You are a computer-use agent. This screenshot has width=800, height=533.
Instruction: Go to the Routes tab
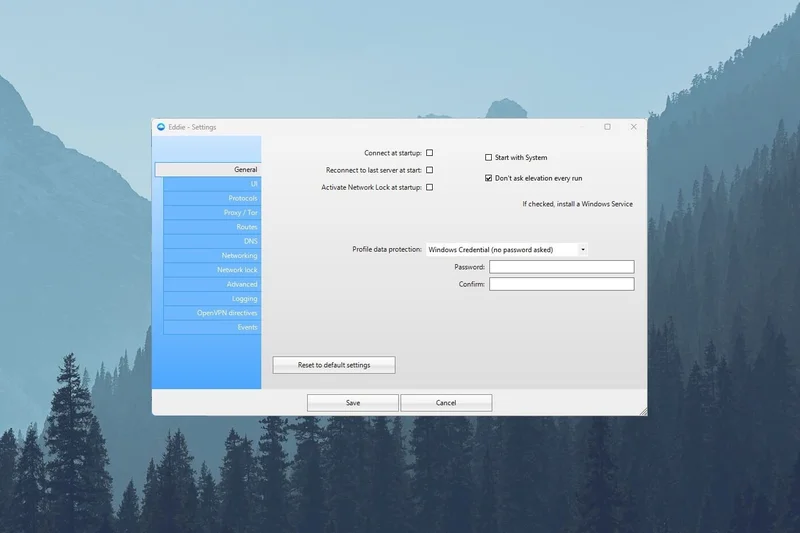coord(212,226)
